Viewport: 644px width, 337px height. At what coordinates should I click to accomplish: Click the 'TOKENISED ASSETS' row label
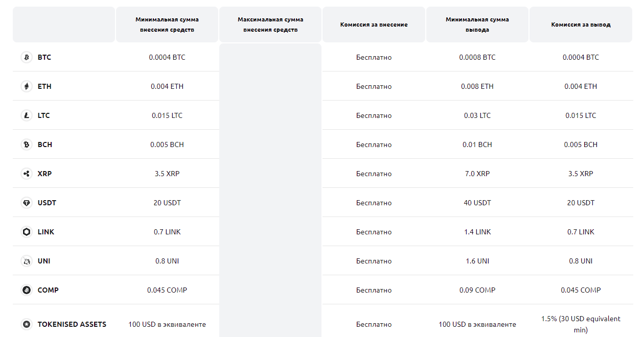click(x=72, y=324)
